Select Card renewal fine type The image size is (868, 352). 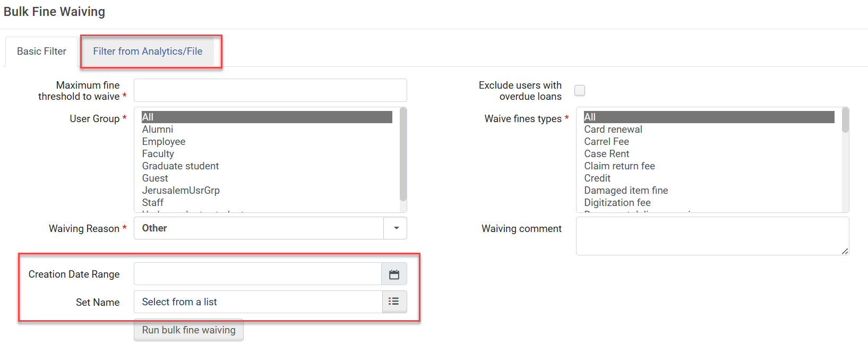point(709,129)
